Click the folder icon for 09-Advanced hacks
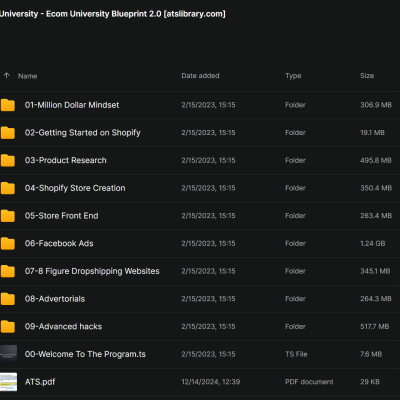Screen dimensions: 400x400 pos(8,326)
